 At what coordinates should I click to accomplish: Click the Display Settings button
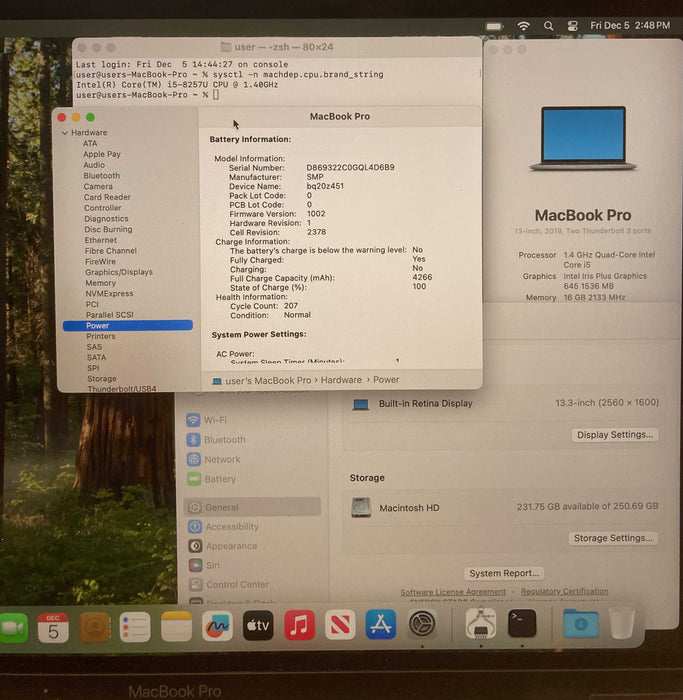tap(615, 435)
